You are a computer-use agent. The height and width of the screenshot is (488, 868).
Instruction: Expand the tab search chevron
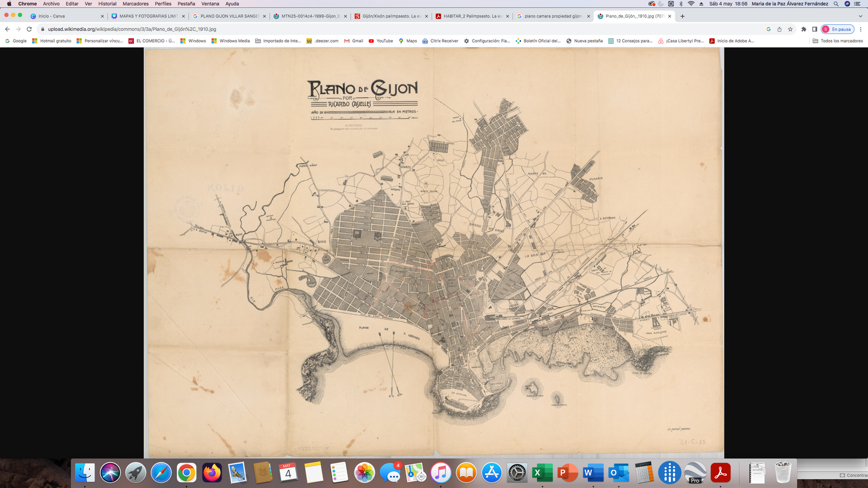[861, 16]
